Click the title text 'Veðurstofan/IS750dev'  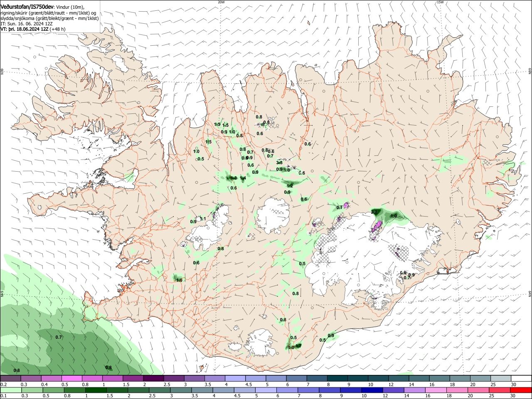point(27,6)
